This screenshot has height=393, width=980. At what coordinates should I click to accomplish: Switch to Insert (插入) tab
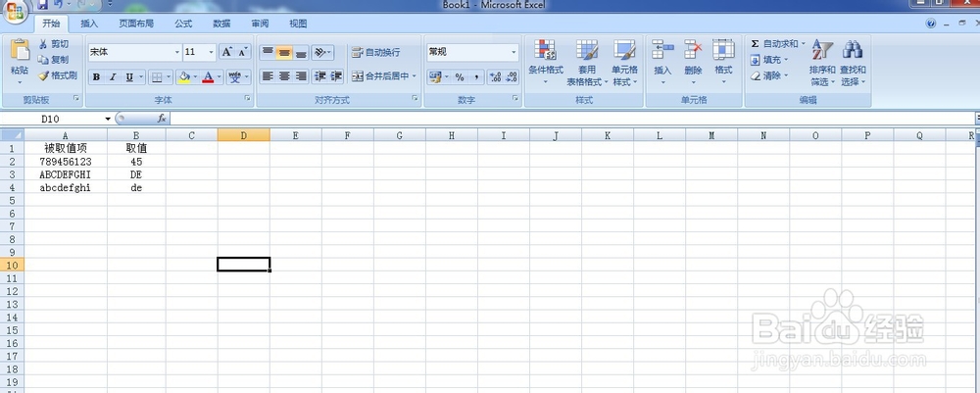pos(89,24)
